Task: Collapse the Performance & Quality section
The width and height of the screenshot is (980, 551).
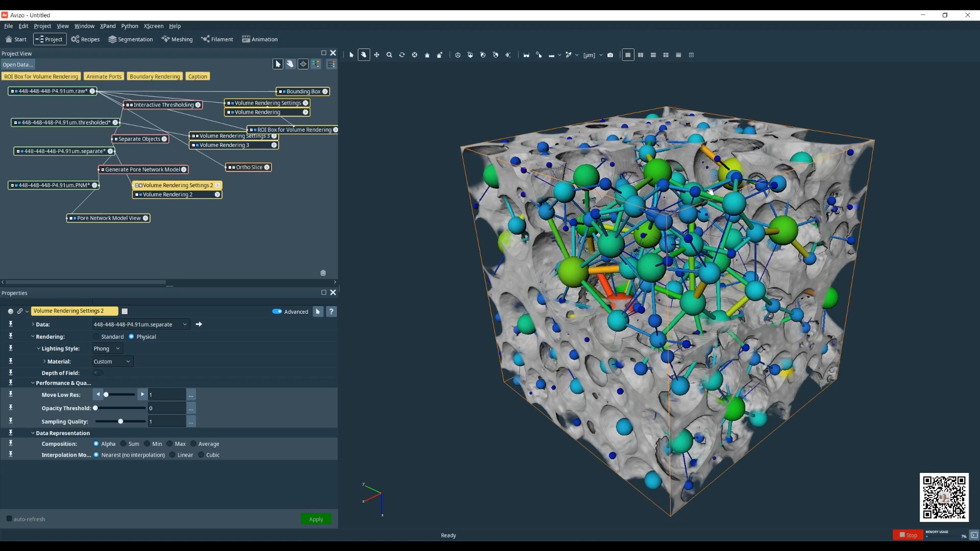Action: pyautogui.click(x=33, y=383)
